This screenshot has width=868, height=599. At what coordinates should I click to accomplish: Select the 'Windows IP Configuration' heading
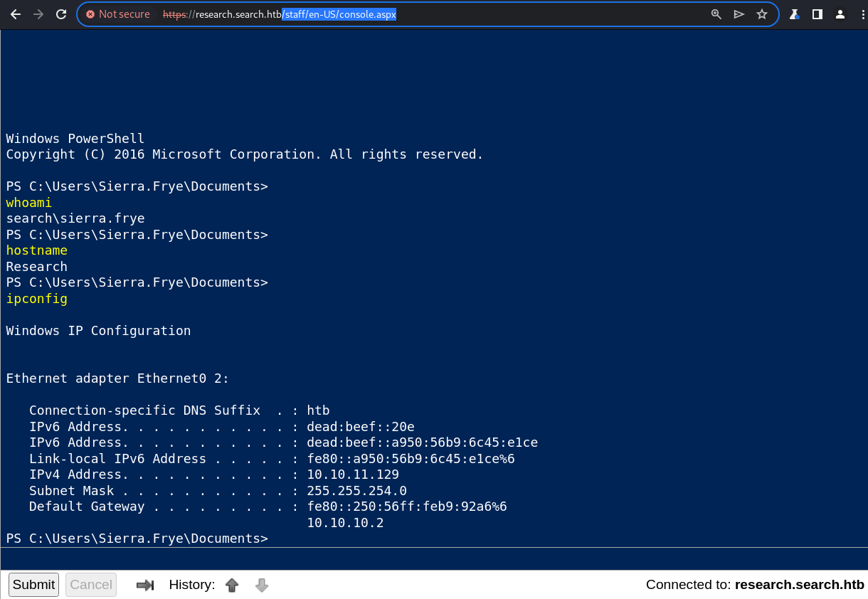click(x=98, y=331)
